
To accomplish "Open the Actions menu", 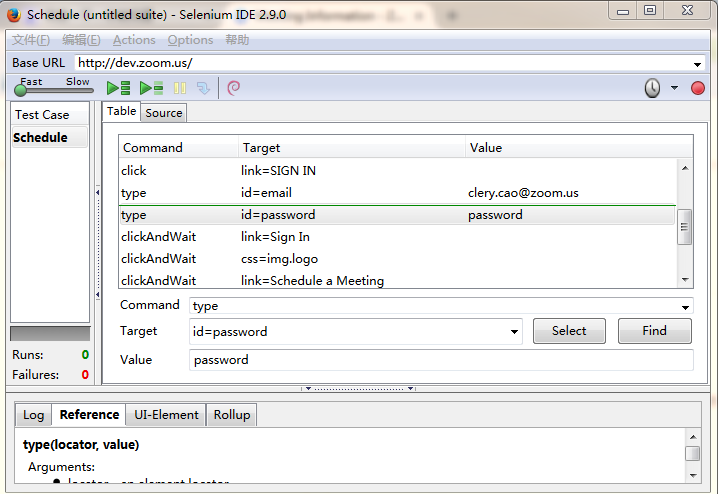I will coord(134,40).
